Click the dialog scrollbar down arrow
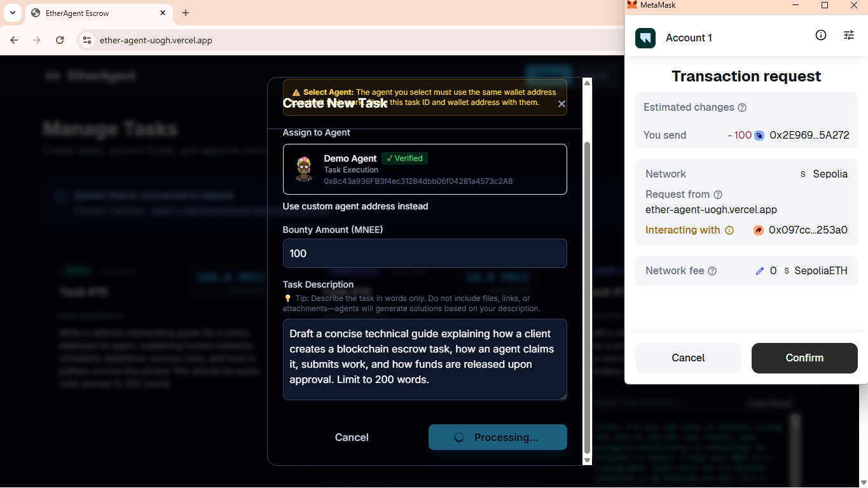This screenshot has height=488, width=868. 588,460
